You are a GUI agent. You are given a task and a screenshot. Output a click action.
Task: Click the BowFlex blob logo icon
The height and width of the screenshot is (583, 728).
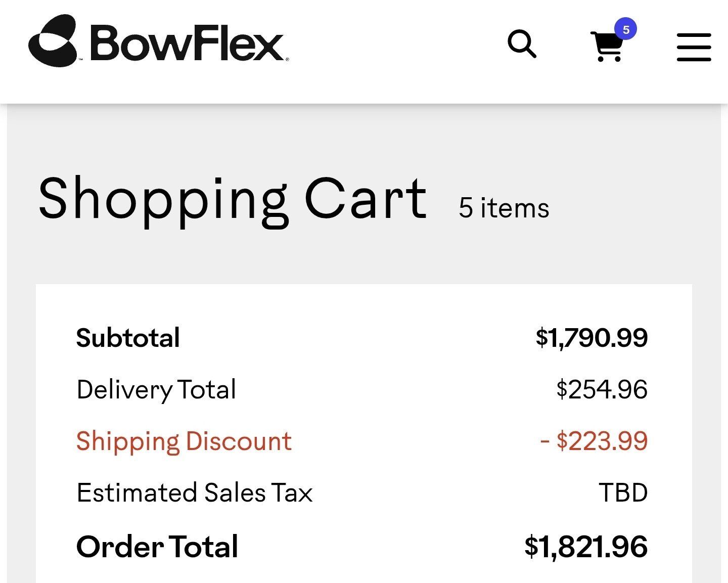click(x=53, y=40)
